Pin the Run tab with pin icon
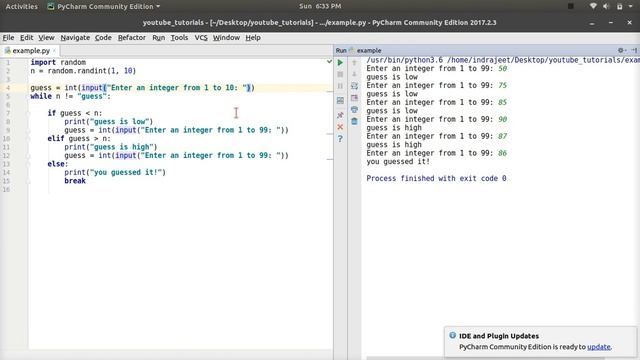Image resolution: width=640 pixels, height=360 pixels. pyautogui.click(x=340, y=115)
